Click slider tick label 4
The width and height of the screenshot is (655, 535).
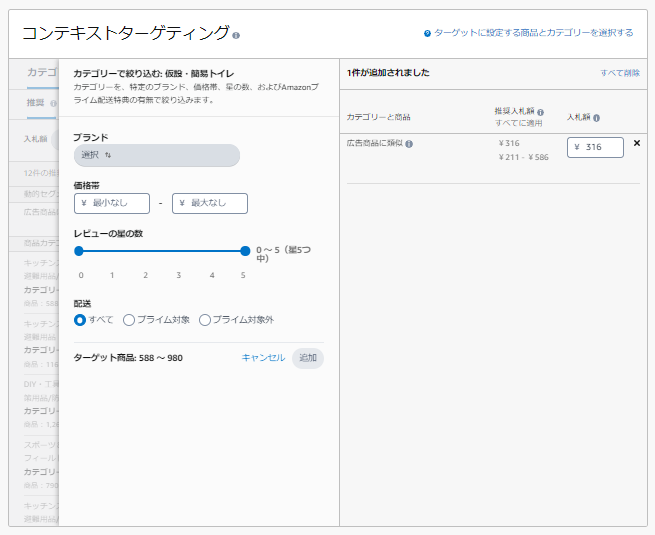pyautogui.click(x=212, y=275)
